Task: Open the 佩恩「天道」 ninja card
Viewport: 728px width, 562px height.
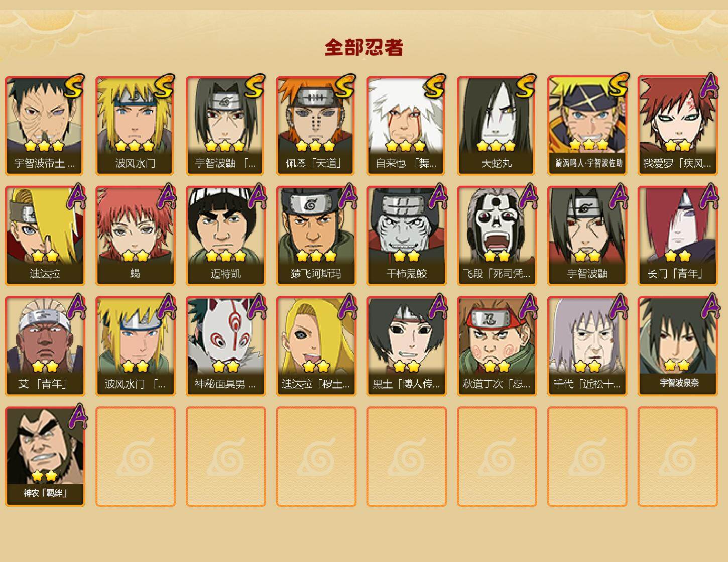Action: (x=316, y=125)
